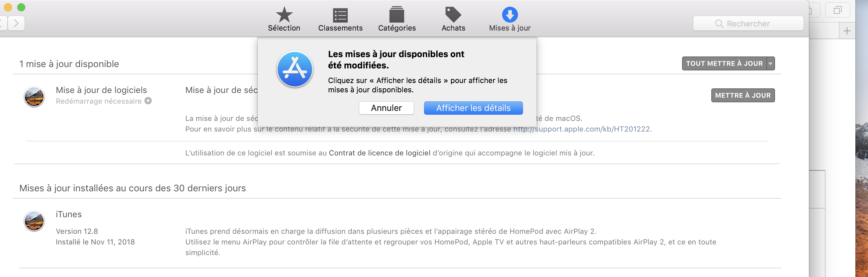Click the plus button in background window
The height and width of the screenshot is (277, 868).
coord(847,31)
